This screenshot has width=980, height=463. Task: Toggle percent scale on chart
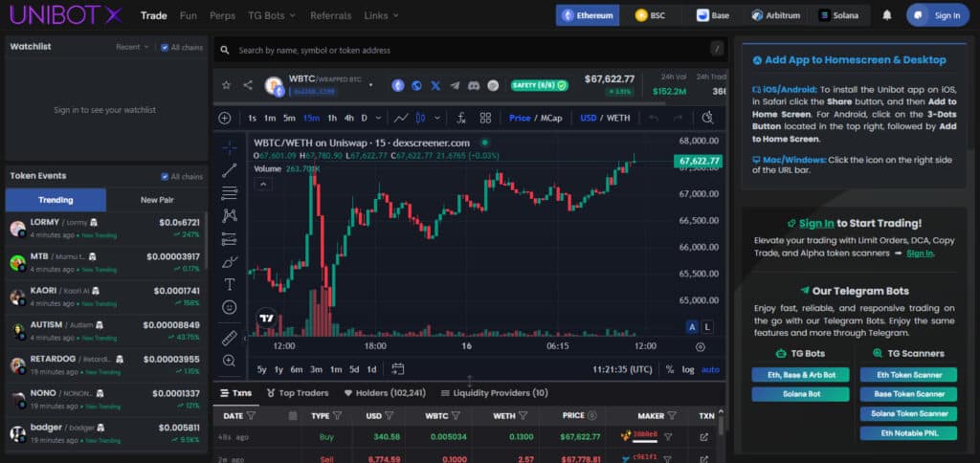pos(669,369)
